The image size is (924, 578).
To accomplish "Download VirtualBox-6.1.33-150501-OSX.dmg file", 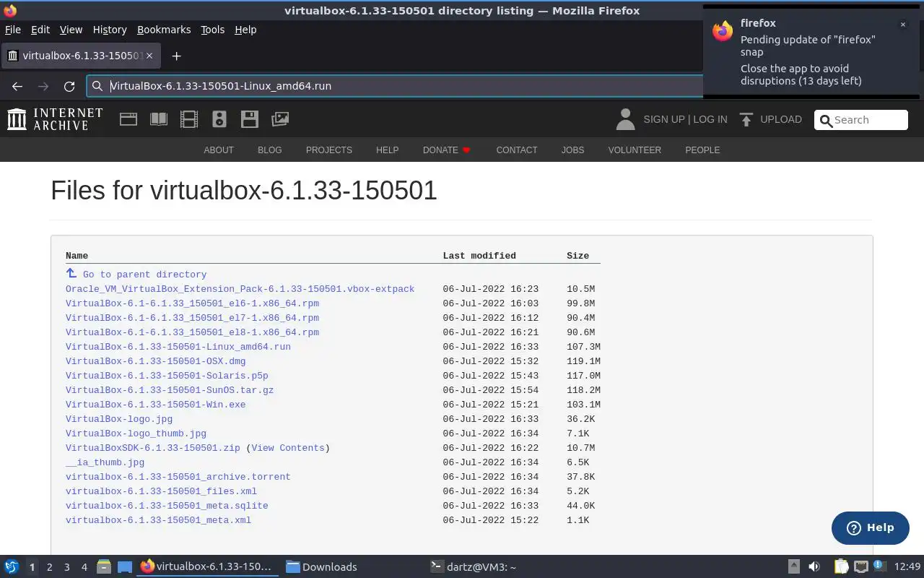I will click(x=155, y=361).
